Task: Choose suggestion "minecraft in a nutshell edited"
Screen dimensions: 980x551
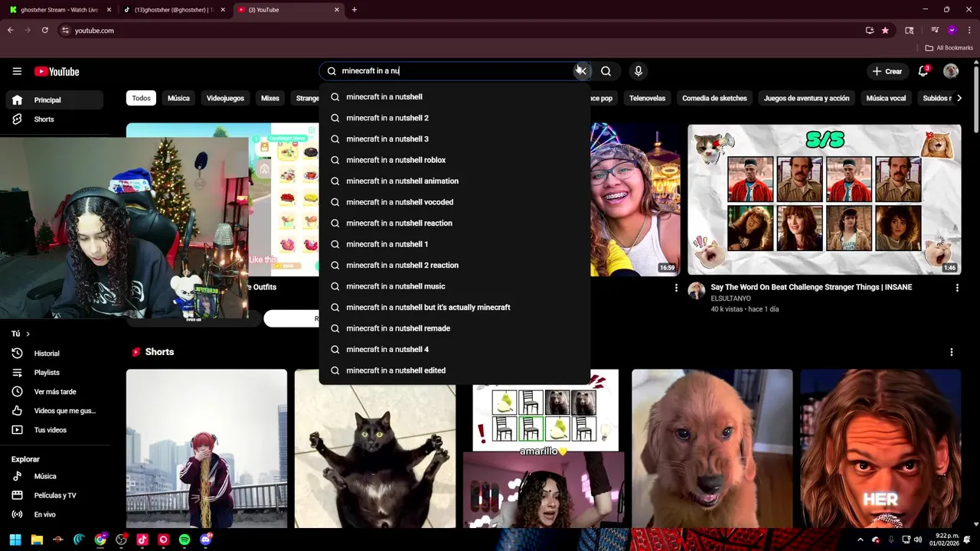Action: pyautogui.click(x=455, y=370)
